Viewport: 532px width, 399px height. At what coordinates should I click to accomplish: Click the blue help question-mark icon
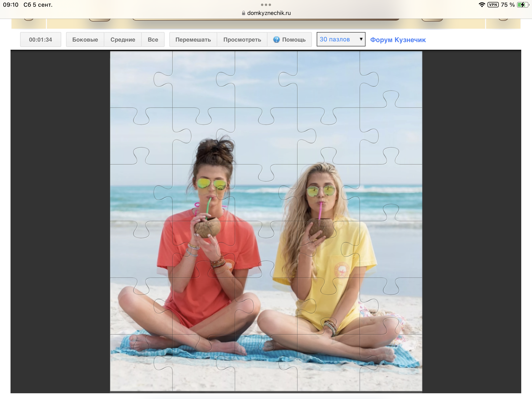point(276,39)
